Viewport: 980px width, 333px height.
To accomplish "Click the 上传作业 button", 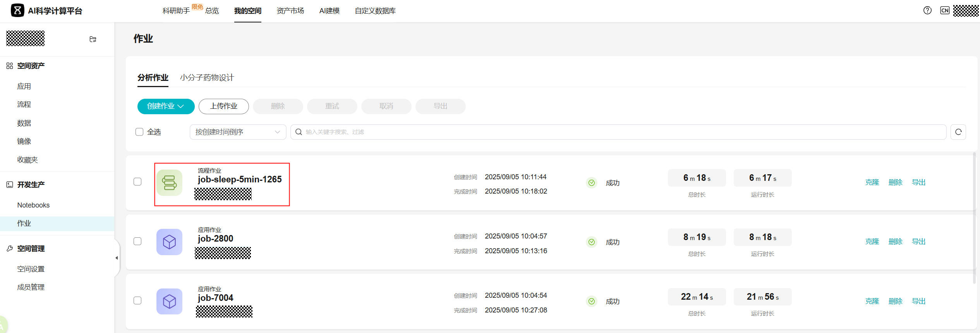I will click(x=223, y=106).
